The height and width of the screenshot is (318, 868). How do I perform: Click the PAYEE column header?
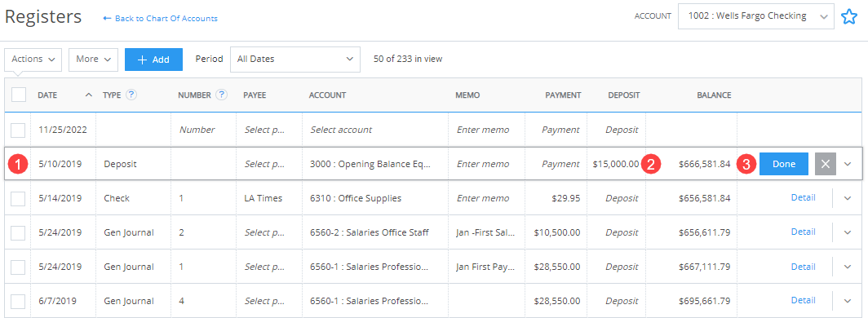click(255, 95)
